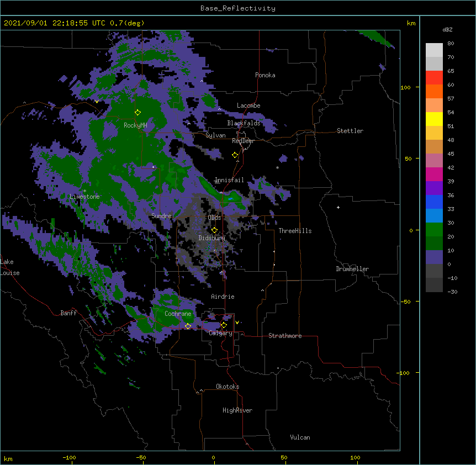Click the Airdrie city label
Screen dimensions: 476x465
tap(223, 297)
